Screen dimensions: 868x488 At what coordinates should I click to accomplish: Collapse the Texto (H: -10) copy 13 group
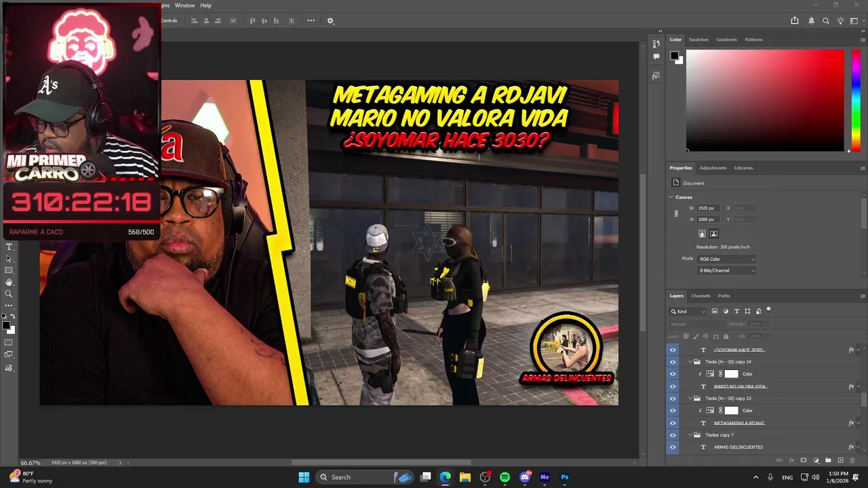click(690, 399)
